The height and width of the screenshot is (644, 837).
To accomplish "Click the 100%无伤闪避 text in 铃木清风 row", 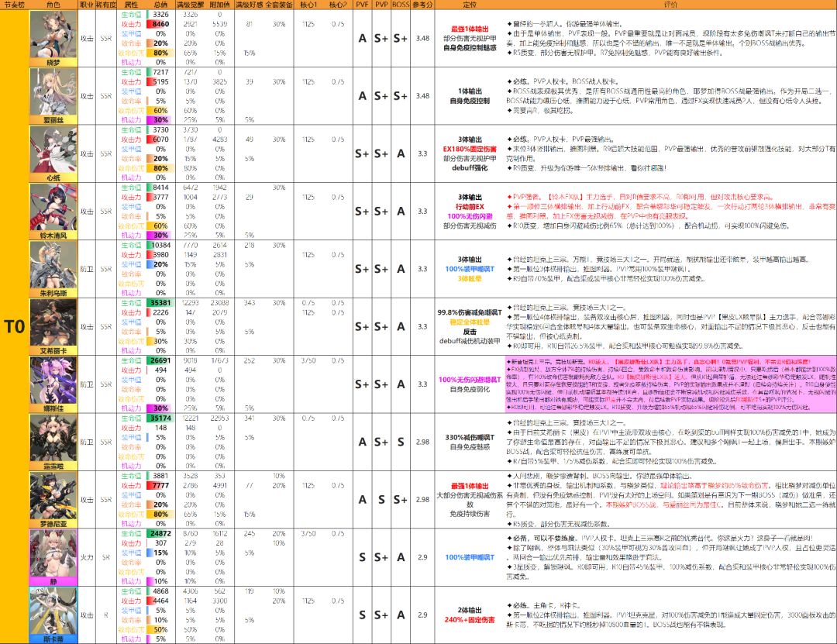I will 470,216.
